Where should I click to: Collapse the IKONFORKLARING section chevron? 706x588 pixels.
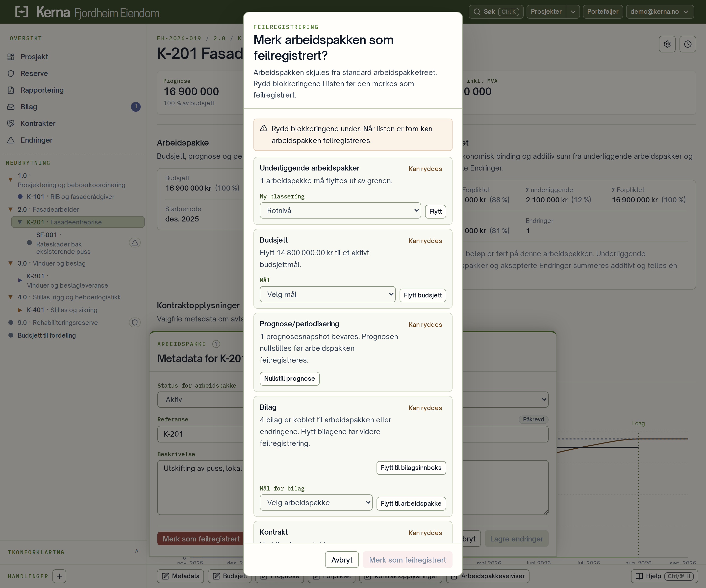(137, 551)
